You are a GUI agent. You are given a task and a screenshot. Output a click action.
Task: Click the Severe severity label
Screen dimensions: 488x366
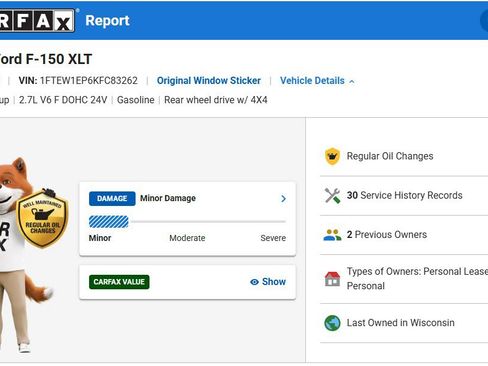[x=273, y=238]
